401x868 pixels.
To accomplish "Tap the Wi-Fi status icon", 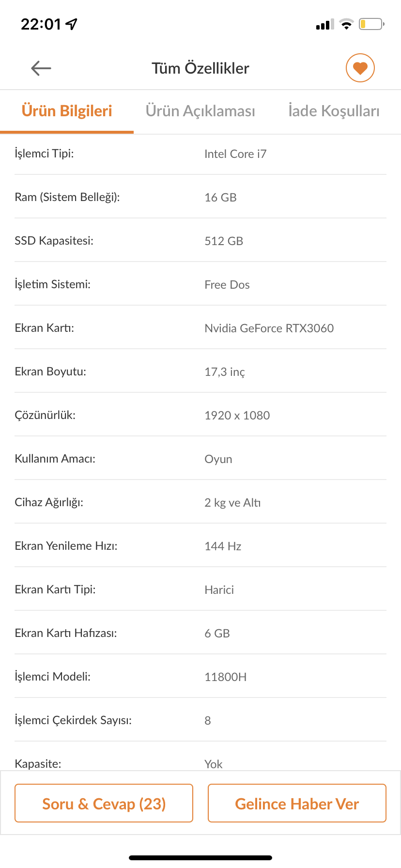I will point(346,24).
